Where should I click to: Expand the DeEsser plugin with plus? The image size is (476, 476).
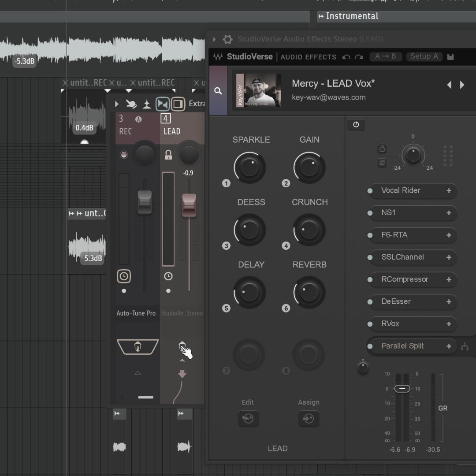point(449,301)
